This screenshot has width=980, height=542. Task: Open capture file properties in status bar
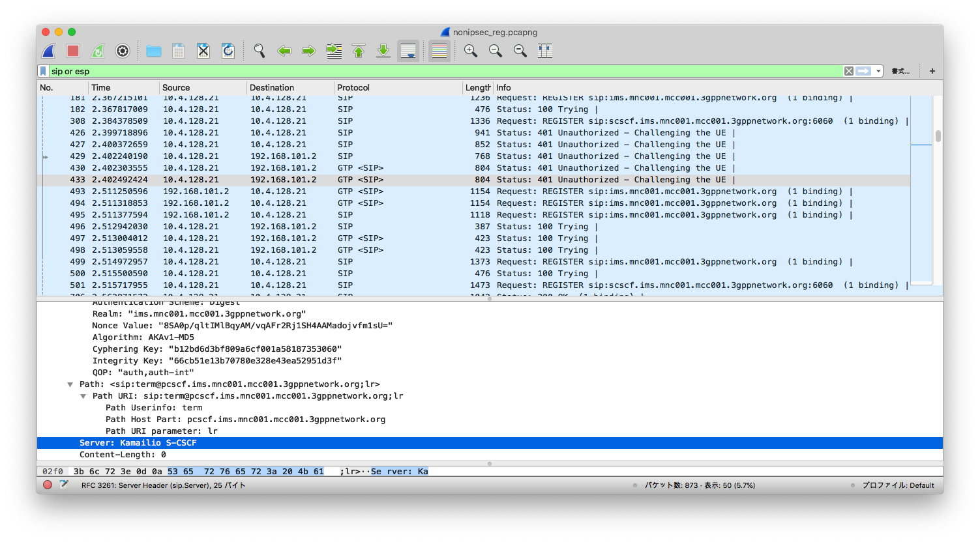click(64, 485)
